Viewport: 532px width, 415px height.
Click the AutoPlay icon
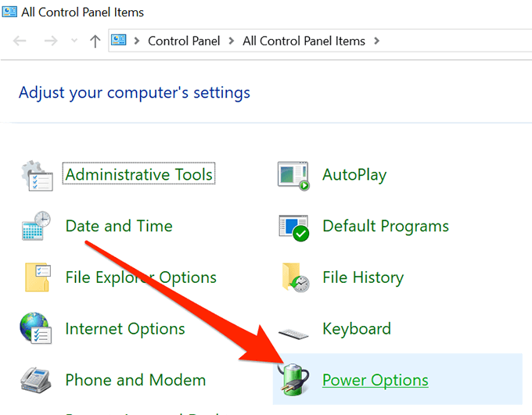pyautogui.click(x=293, y=175)
